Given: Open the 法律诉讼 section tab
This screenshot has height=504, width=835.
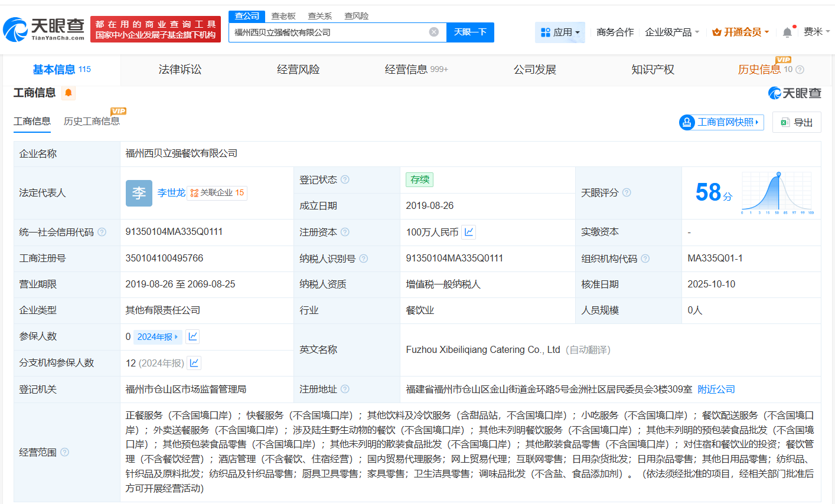Looking at the screenshot, I should [x=180, y=69].
